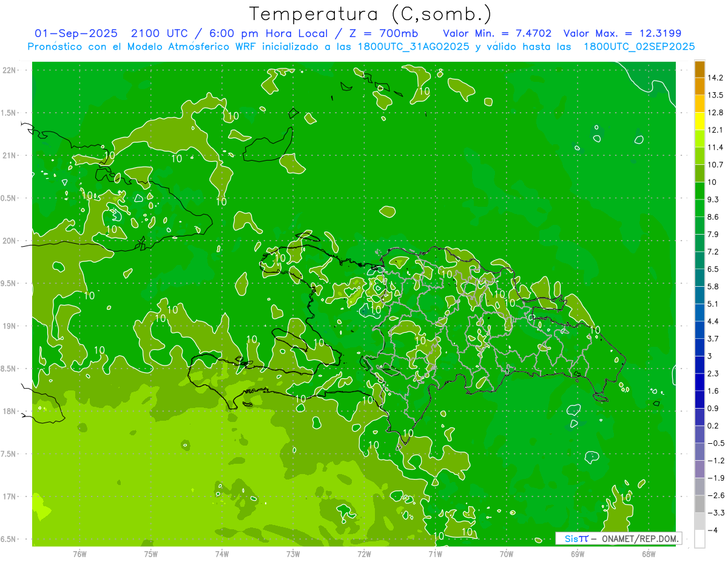Click the gray swatch between -3.3 and -2.6
The height and width of the screenshot is (562, 728).
[x=699, y=504]
